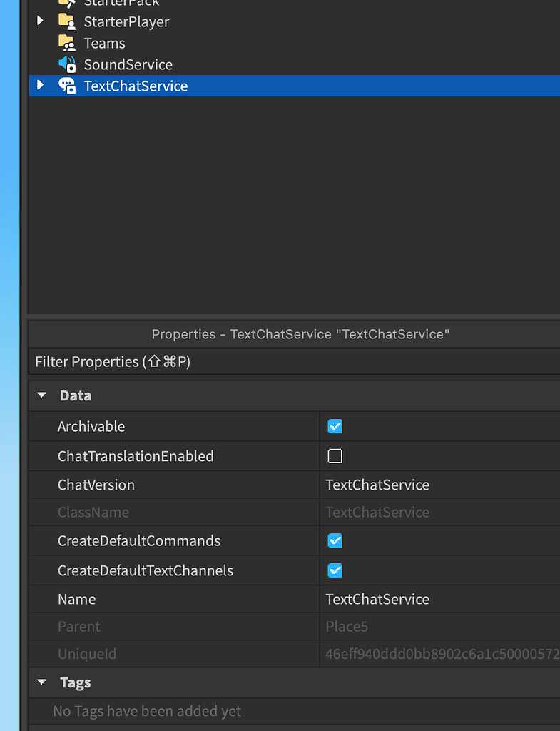Expand the StarterPlayer tree node
The image size is (560, 731).
coord(40,21)
